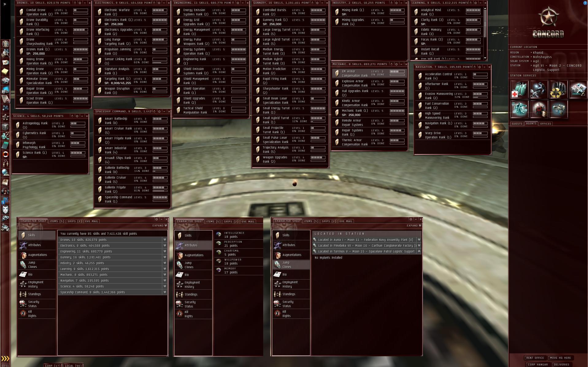The image size is (588, 367).
Task: Open the People & Places sidebar icon
Action: (6, 53)
